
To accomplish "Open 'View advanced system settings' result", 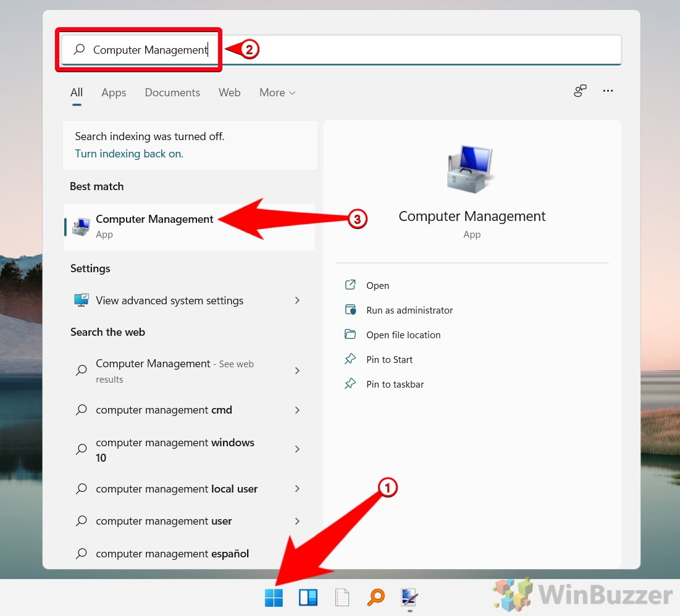I will pyautogui.click(x=190, y=300).
